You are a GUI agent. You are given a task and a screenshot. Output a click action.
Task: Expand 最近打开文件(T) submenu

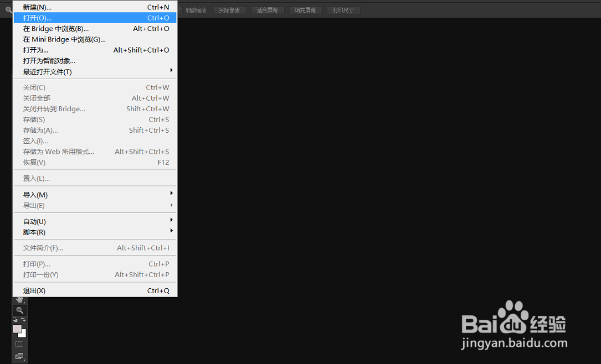coord(95,71)
